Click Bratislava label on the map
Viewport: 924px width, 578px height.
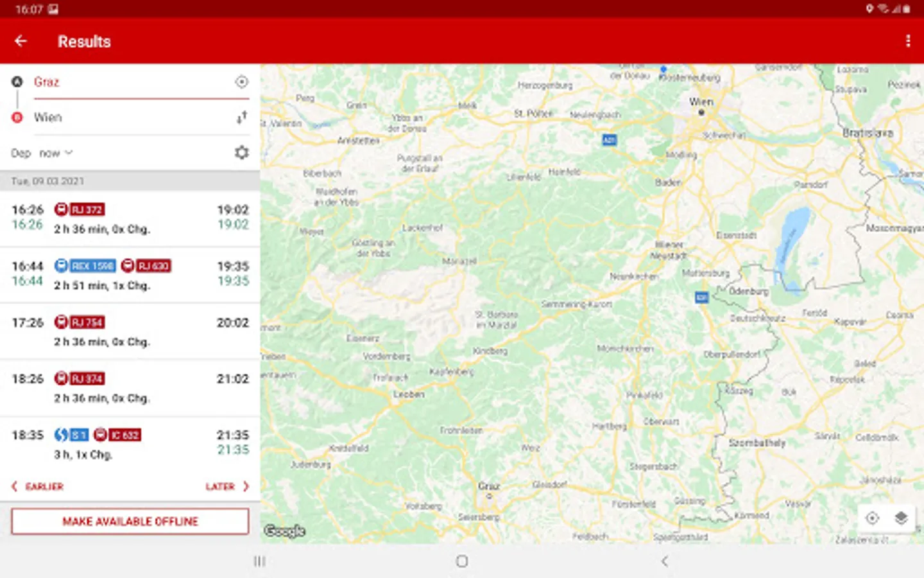(x=868, y=133)
